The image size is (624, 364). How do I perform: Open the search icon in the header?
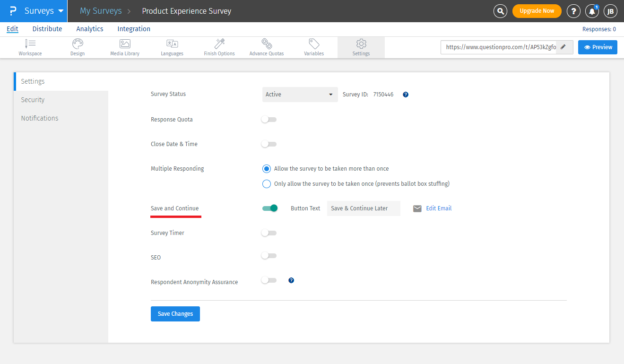pyautogui.click(x=500, y=11)
